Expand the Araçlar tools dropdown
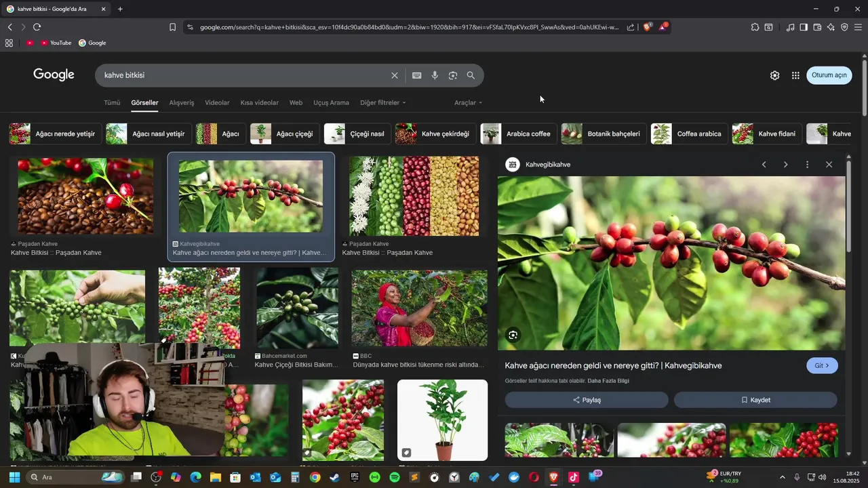 (x=469, y=102)
